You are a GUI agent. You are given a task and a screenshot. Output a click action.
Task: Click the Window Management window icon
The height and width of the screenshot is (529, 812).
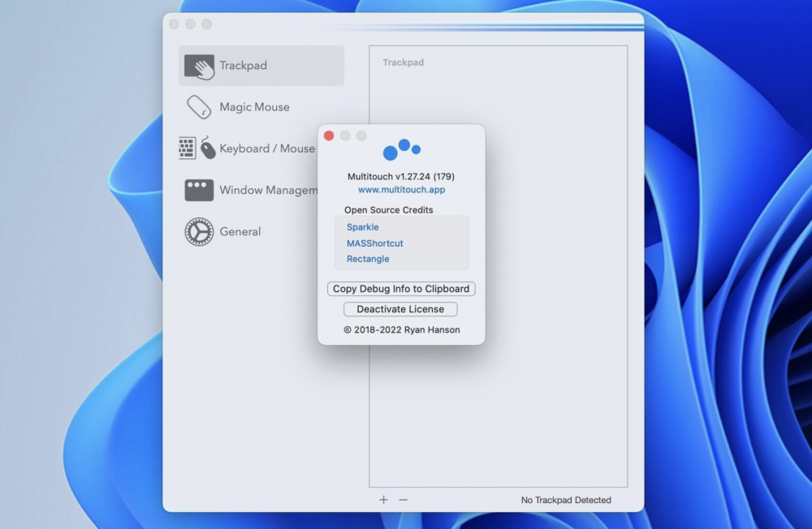(x=199, y=190)
